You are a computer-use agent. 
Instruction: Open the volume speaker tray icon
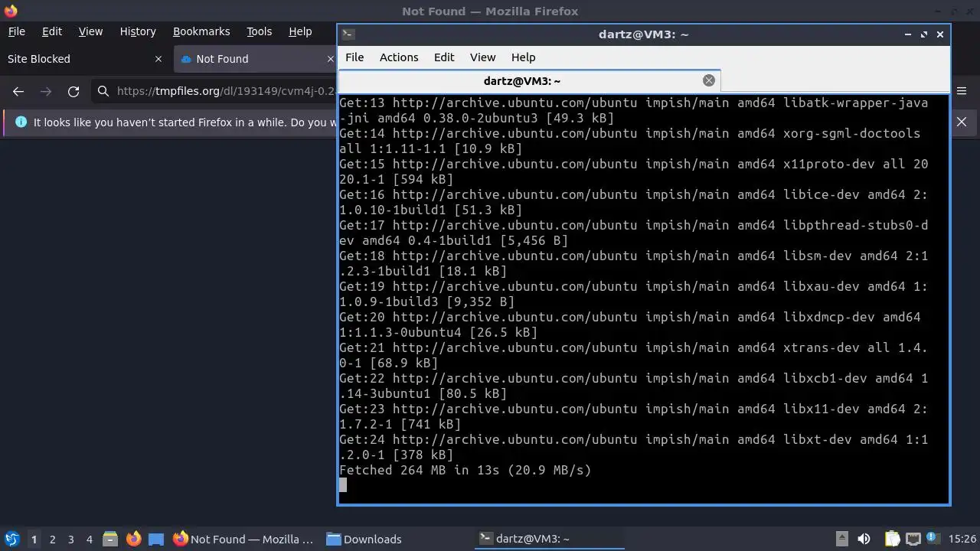(864, 539)
